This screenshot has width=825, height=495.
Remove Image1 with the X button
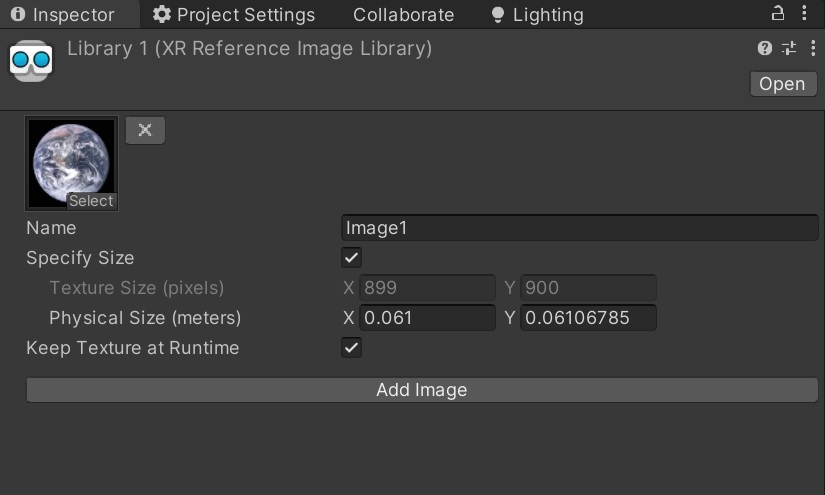point(145,130)
